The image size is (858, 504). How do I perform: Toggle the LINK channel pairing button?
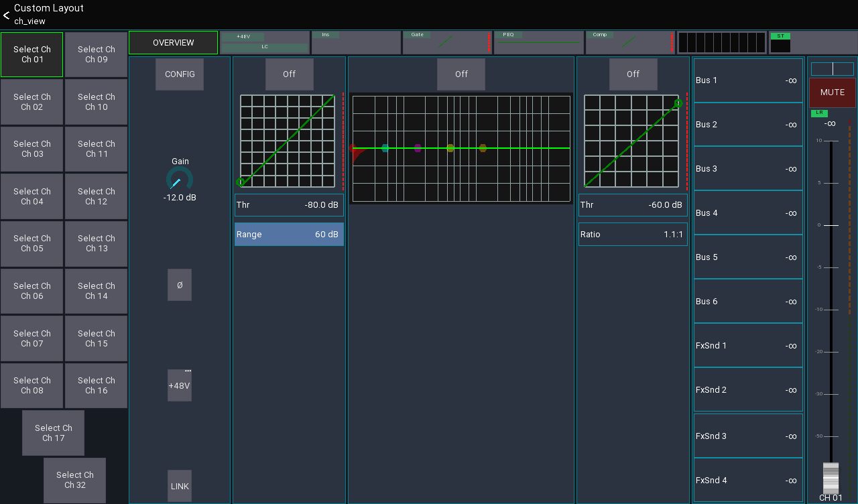pyautogui.click(x=179, y=486)
